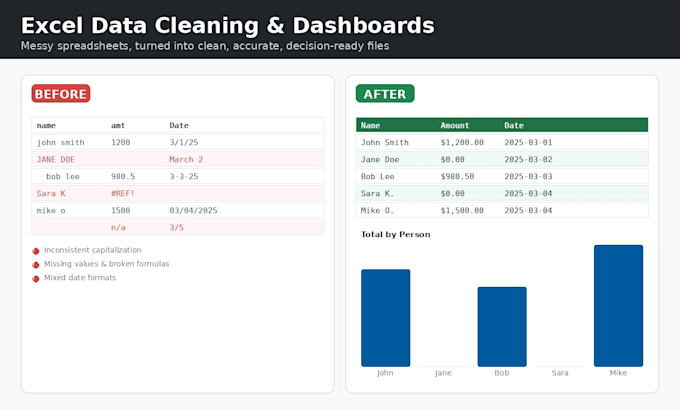Select the 2025-03-04 date in Mike O.'s row
The image size is (680, 409).
pos(528,210)
